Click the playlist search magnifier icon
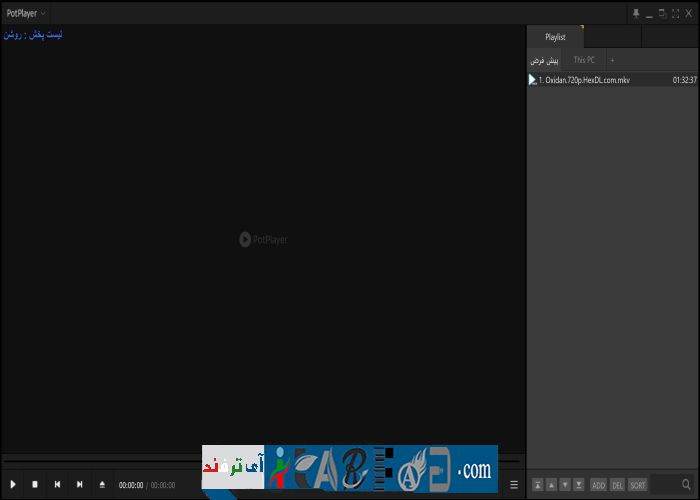Viewport: 700px width, 500px height. tap(686, 484)
